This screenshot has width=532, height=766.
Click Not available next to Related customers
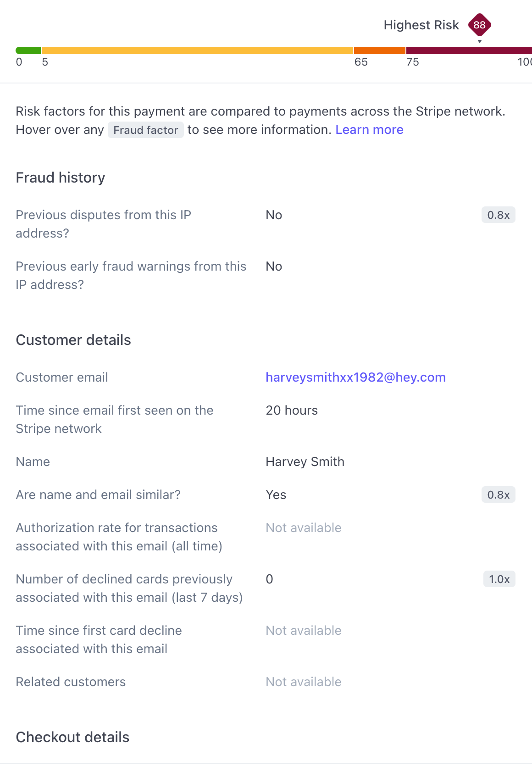point(303,682)
